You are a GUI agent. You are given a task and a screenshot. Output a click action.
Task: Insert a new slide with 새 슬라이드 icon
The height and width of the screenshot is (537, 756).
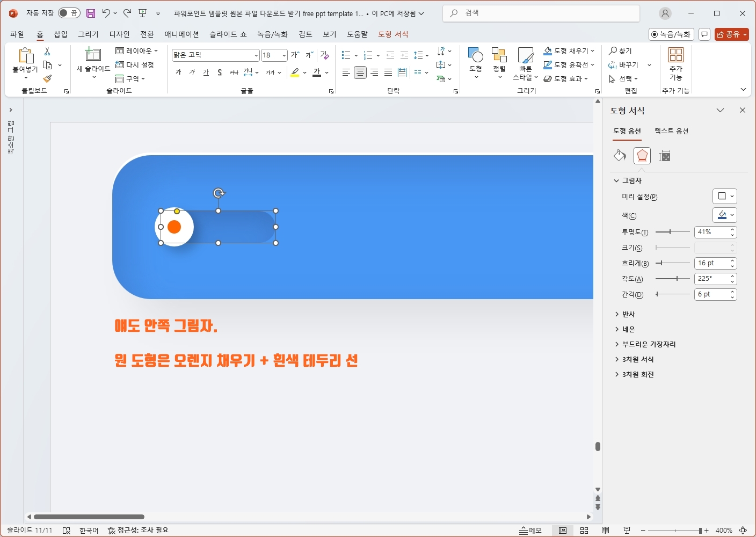click(x=93, y=54)
